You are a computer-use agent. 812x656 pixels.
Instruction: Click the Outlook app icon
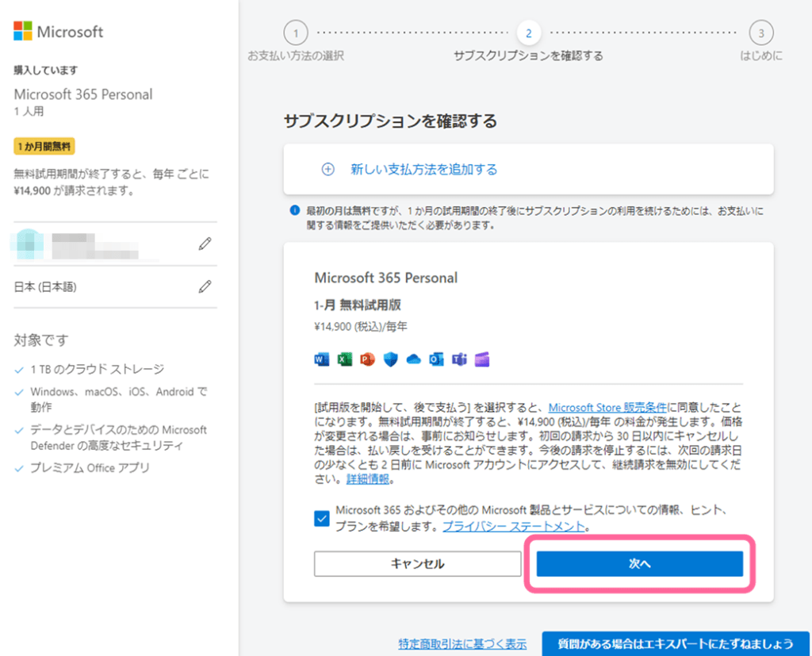pyautogui.click(x=436, y=359)
